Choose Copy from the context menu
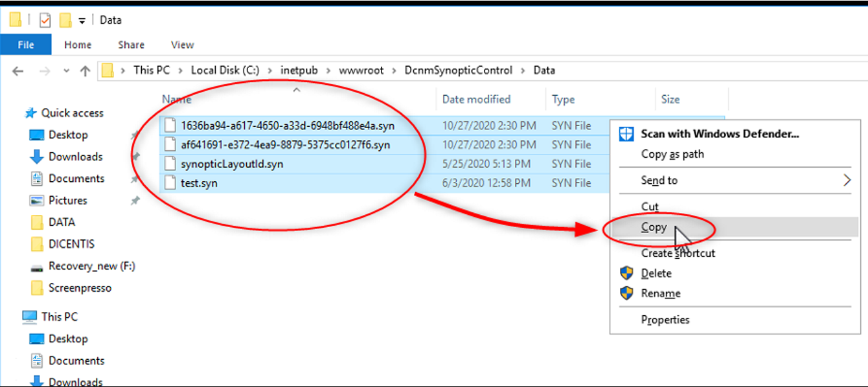The image size is (868, 387). 654,227
